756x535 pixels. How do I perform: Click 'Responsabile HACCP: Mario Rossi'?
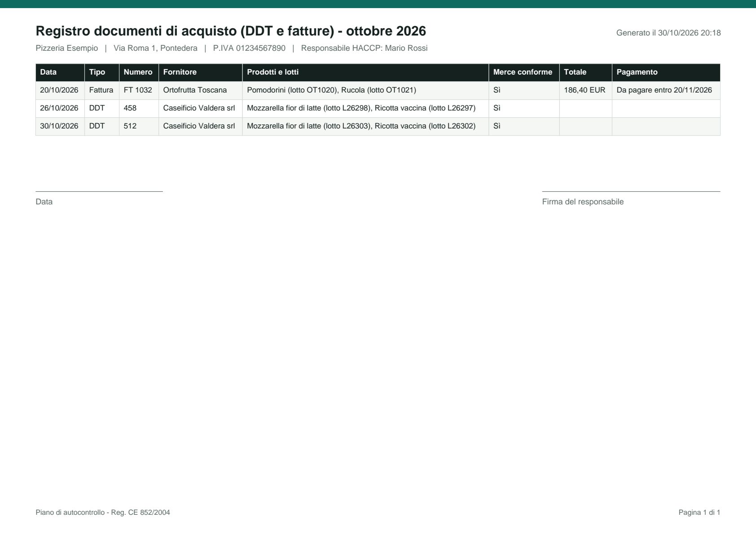(364, 48)
